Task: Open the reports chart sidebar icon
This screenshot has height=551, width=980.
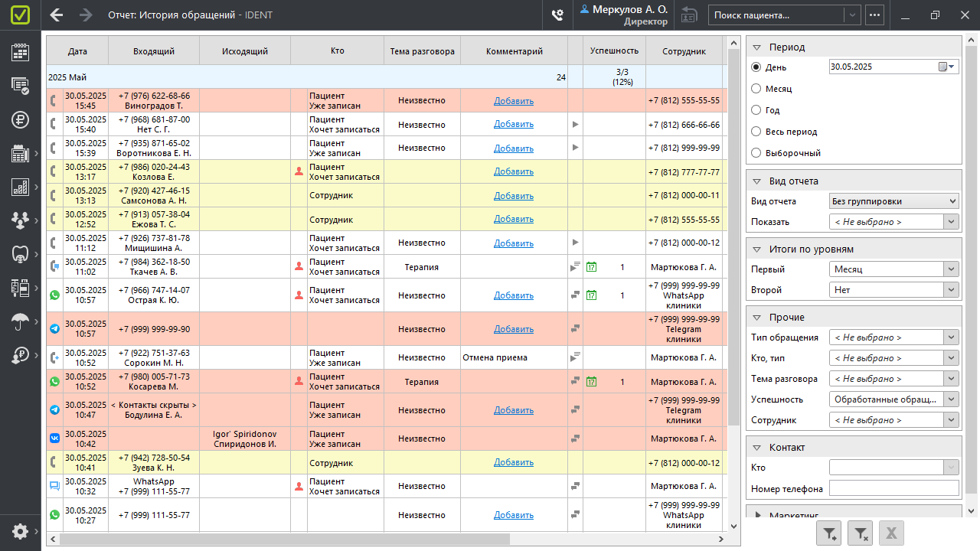Action: (x=20, y=187)
